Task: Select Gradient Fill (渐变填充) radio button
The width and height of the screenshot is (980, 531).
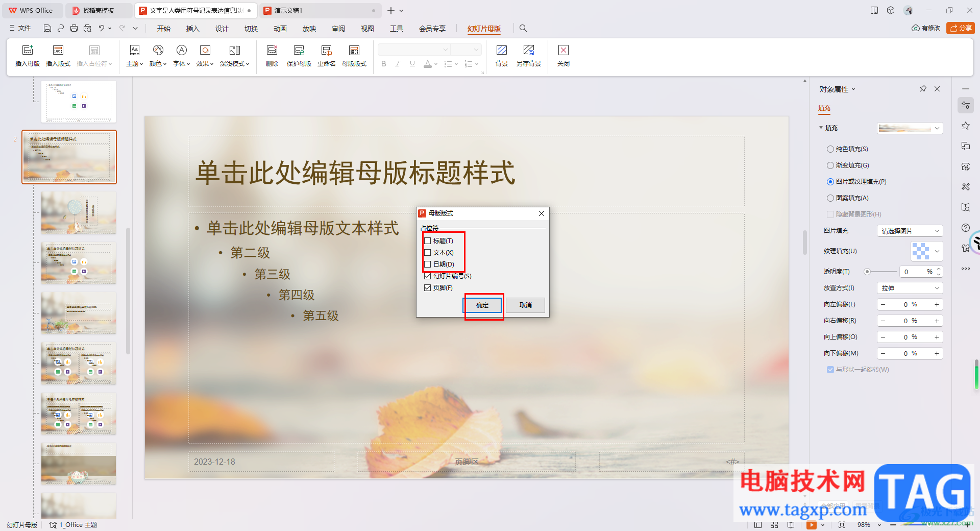Action: [830, 165]
